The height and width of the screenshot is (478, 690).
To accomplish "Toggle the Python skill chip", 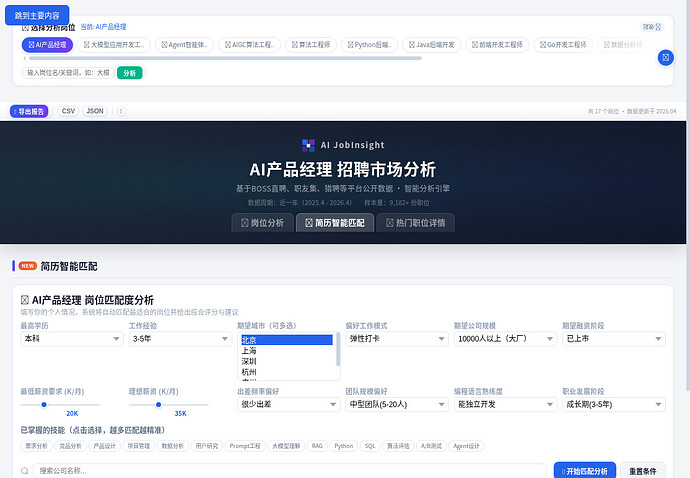I will pyautogui.click(x=344, y=446).
